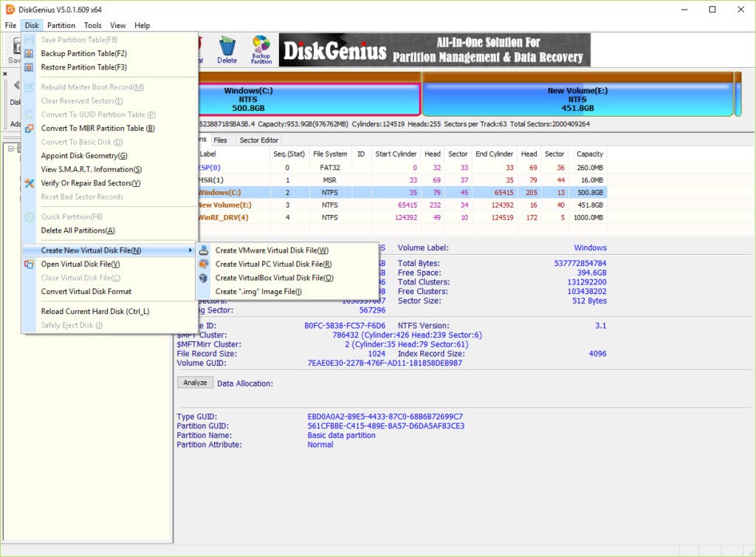The width and height of the screenshot is (756, 557).
Task: Choose Reload Current Hard Disk
Action: [110, 312]
